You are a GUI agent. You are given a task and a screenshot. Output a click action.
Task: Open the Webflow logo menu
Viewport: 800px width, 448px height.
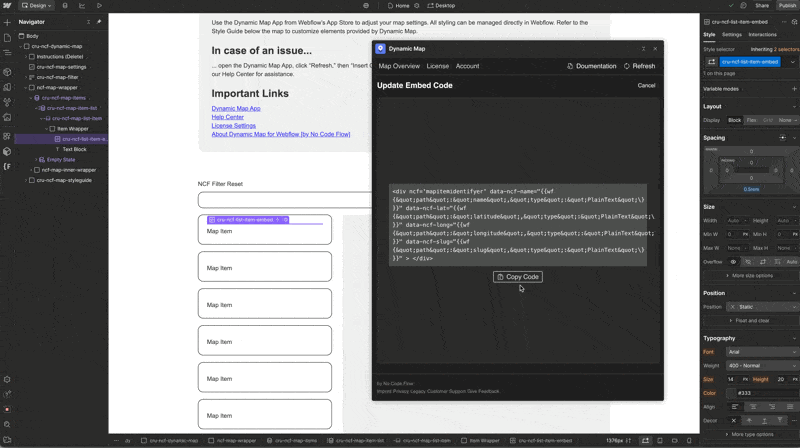[x=7, y=6]
